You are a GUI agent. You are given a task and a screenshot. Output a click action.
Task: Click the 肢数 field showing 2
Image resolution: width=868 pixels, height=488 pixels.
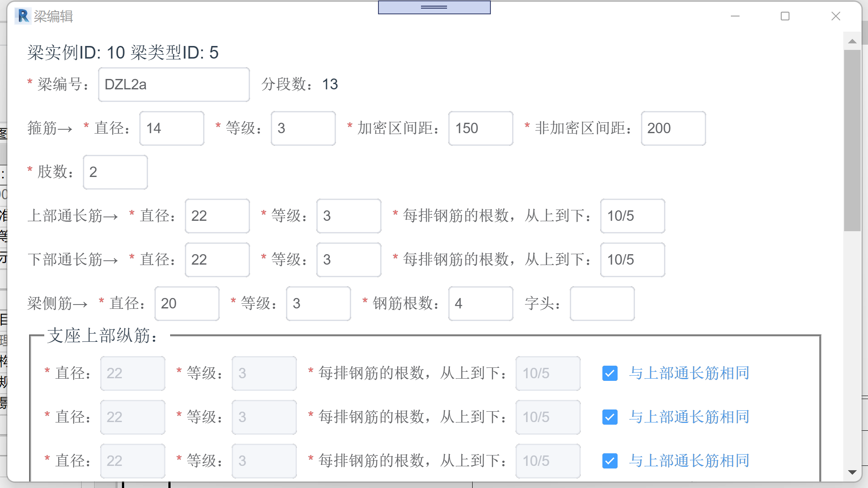click(115, 172)
